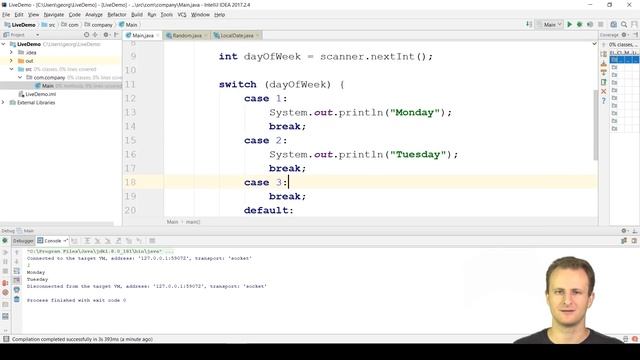The height and width of the screenshot is (360, 640).
Task: Click the line 18 gutter number
Action: click(x=131, y=182)
